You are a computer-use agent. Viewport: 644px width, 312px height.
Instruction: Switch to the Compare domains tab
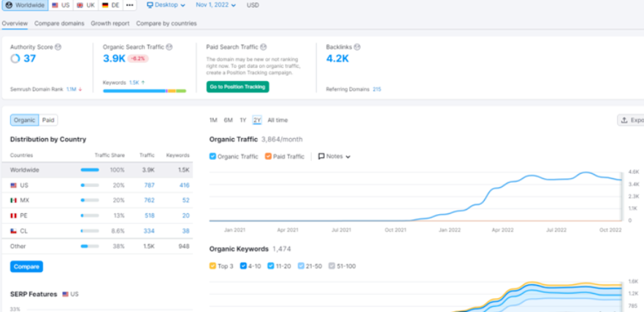coord(59,23)
